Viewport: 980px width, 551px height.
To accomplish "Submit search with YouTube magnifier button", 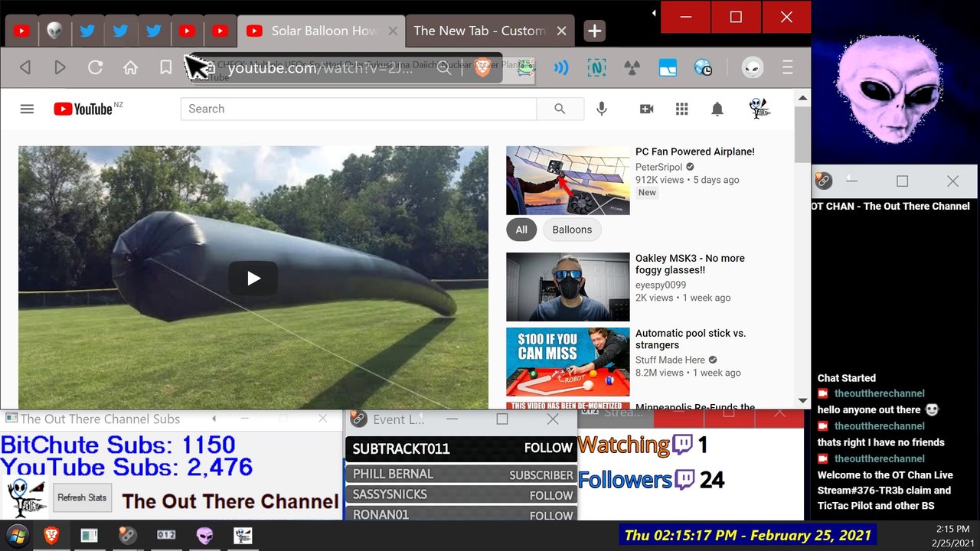I will click(x=560, y=109).
